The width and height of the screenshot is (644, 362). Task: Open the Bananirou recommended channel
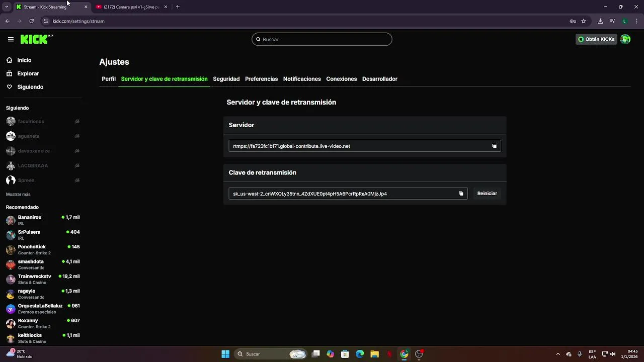(x=43, y=220)
